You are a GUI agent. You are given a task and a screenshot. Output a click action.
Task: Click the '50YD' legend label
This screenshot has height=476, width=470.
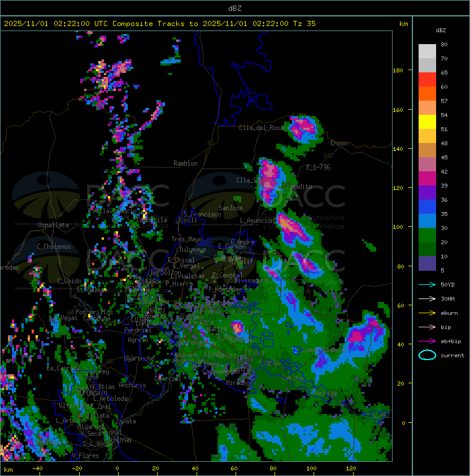pyautogui.click(x=447, y=285)
